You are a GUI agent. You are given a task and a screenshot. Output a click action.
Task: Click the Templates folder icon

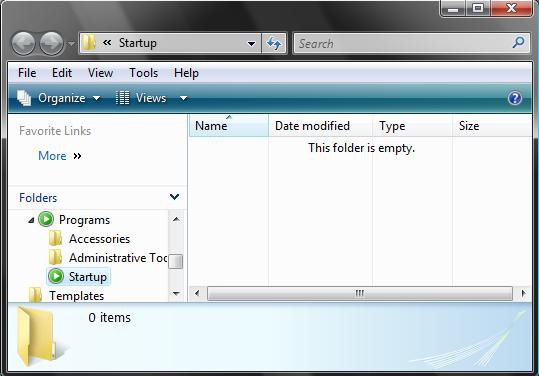(x=35, y=295)
